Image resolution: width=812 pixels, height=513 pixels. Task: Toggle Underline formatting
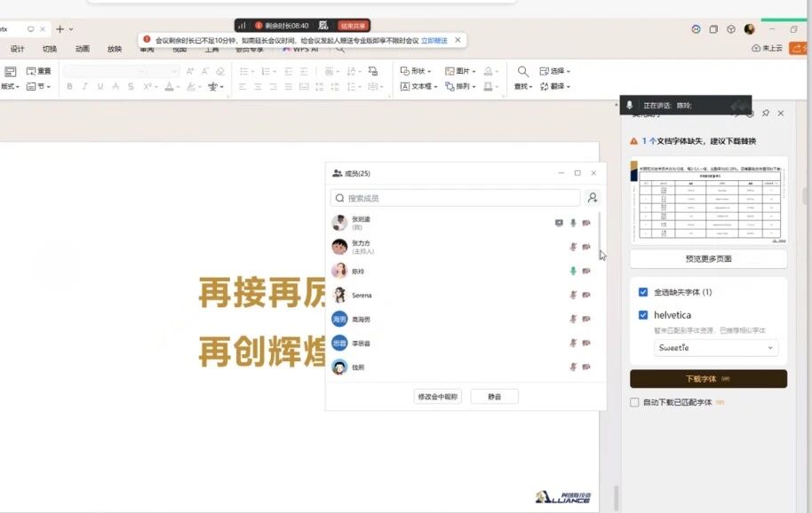tap(100, 86)
